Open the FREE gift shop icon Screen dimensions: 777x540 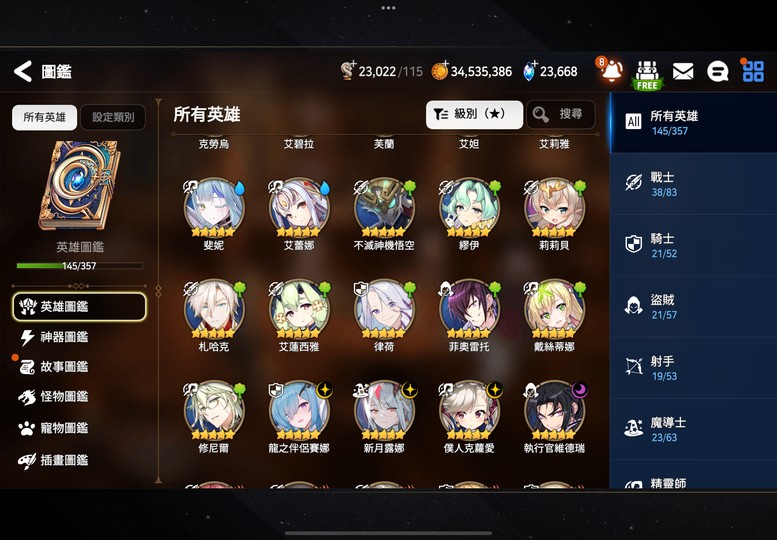[x=647, y=74]
